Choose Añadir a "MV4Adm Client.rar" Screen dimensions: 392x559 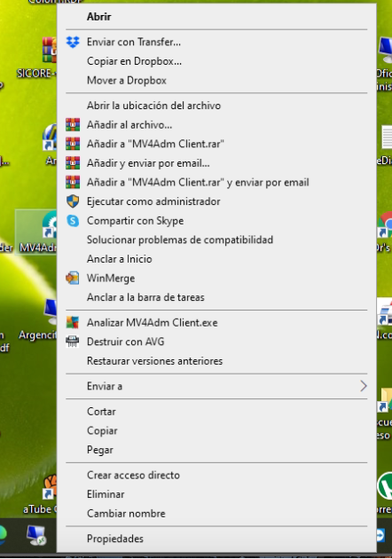click(x=216, y=144)
